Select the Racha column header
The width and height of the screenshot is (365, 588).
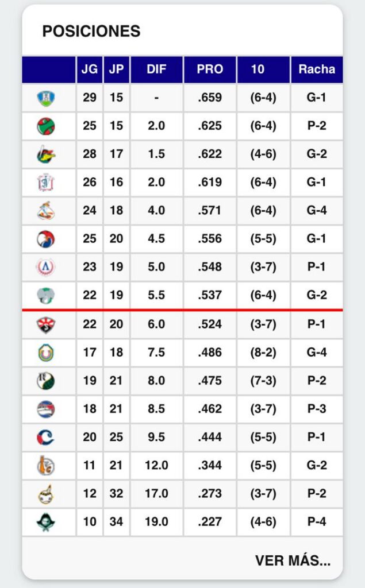click(x=317, y=69)
